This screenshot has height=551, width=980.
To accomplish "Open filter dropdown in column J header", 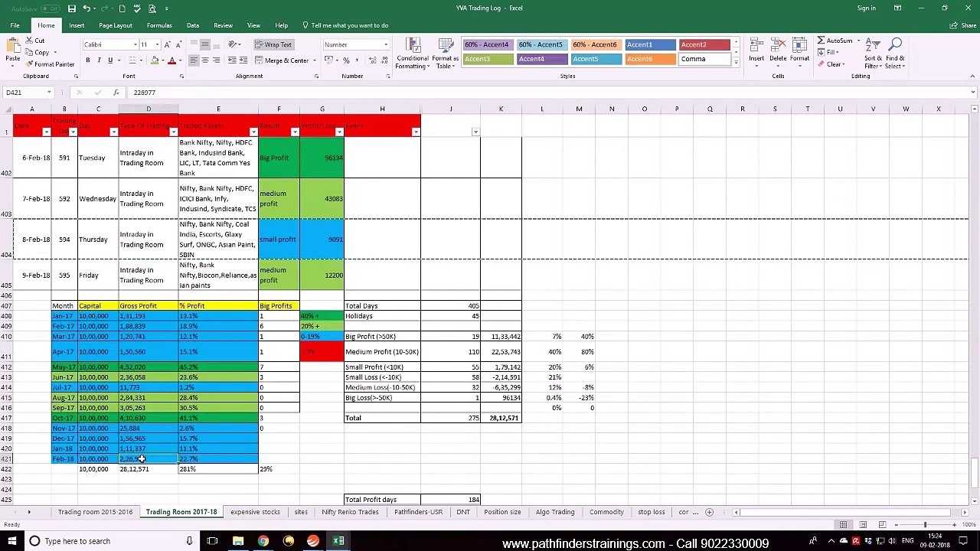I will coord(475,132).
